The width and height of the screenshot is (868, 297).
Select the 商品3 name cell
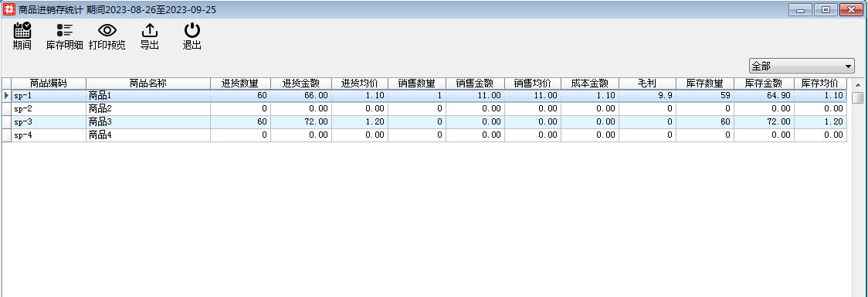click(x=147, y=122)
